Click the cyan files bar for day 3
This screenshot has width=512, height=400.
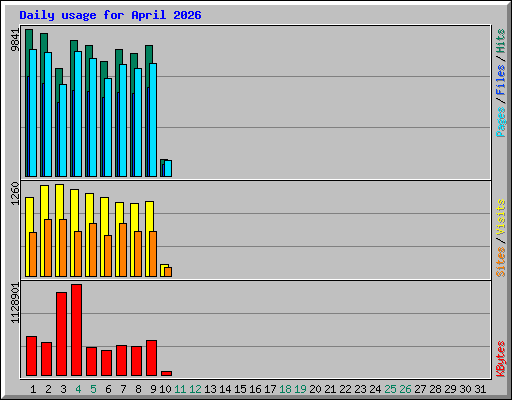(x=63, y=130)
